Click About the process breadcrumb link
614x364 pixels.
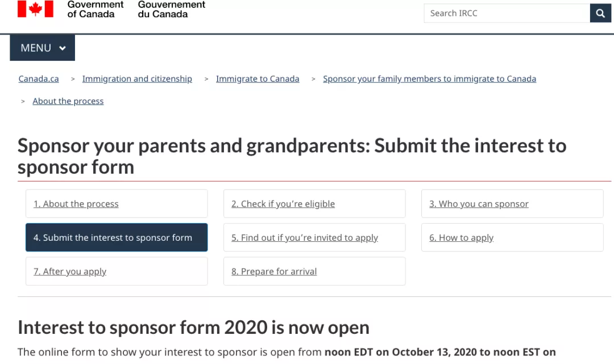pyautogui.click(x=68, y=101)
